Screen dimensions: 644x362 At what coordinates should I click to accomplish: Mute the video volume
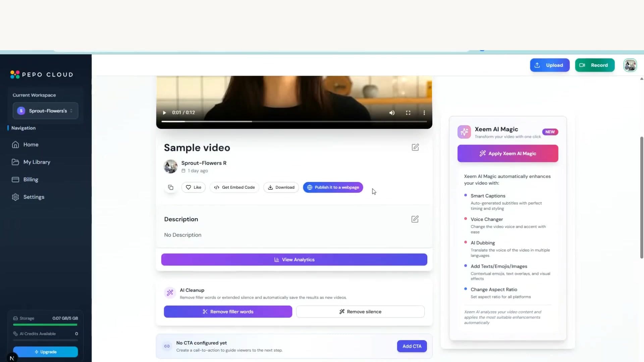(x=392, y=113)
